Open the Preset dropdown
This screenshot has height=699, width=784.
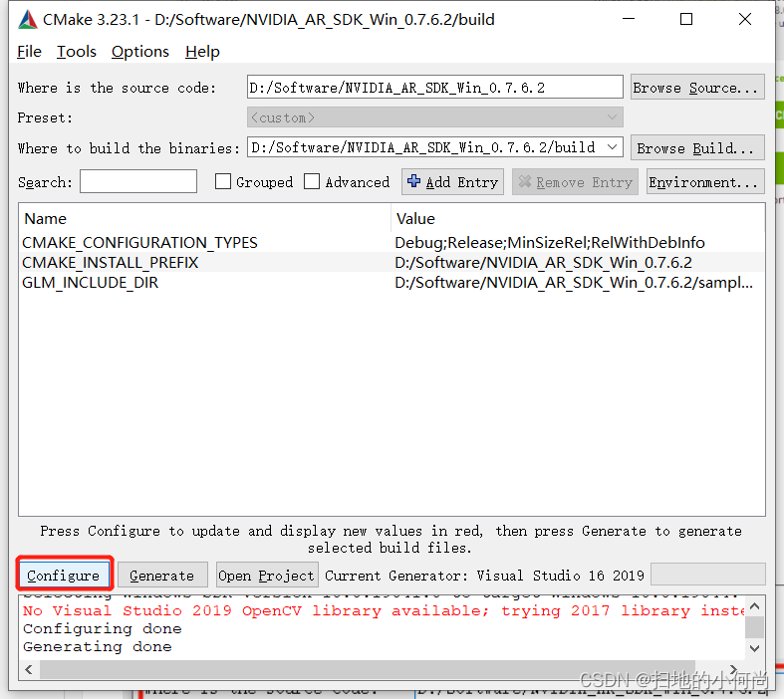(x=434, y=117)
